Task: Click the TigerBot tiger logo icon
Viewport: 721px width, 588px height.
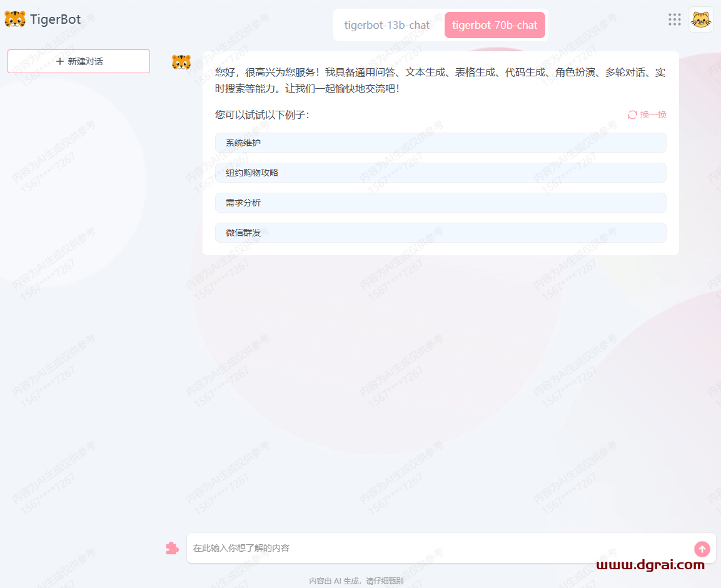Action: pyautogui.click(x=15, y=19)
